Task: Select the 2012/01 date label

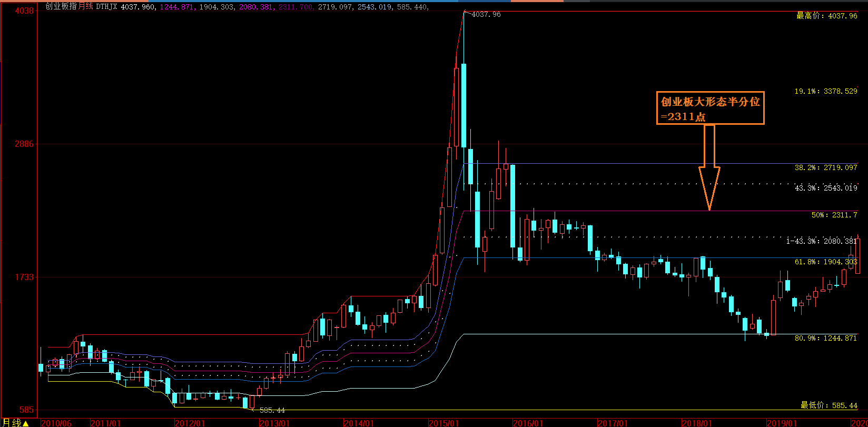Action: [190, 423]
